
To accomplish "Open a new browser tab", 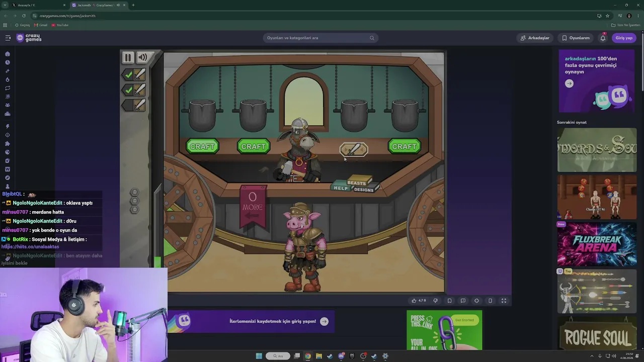I will [x=133, y=5].
